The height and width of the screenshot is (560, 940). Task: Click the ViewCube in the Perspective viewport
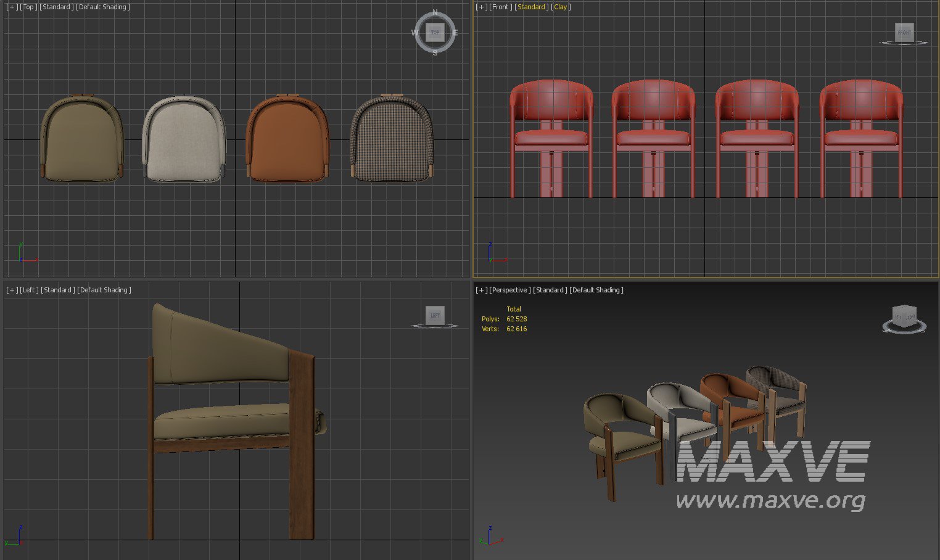tap(904, 316)
